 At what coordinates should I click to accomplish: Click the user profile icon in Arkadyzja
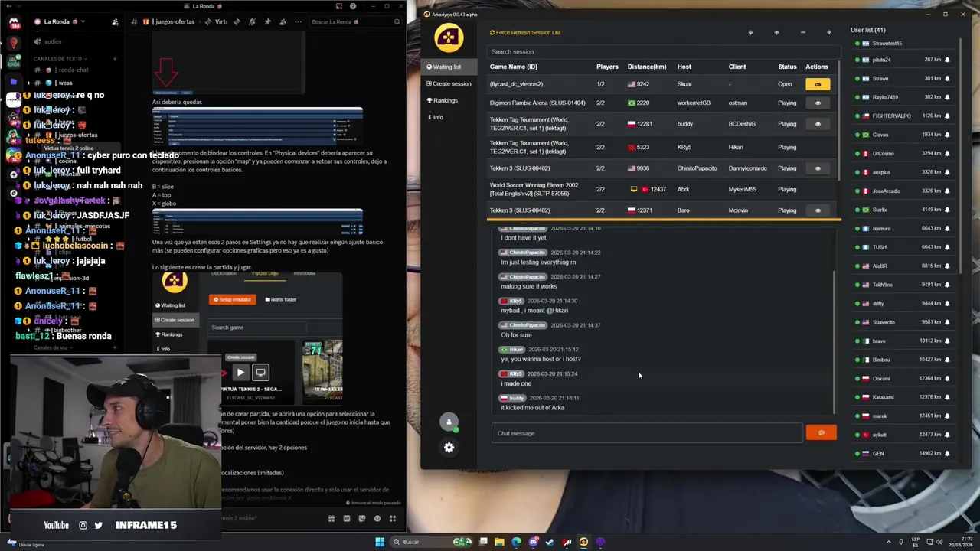click(449, 422)
